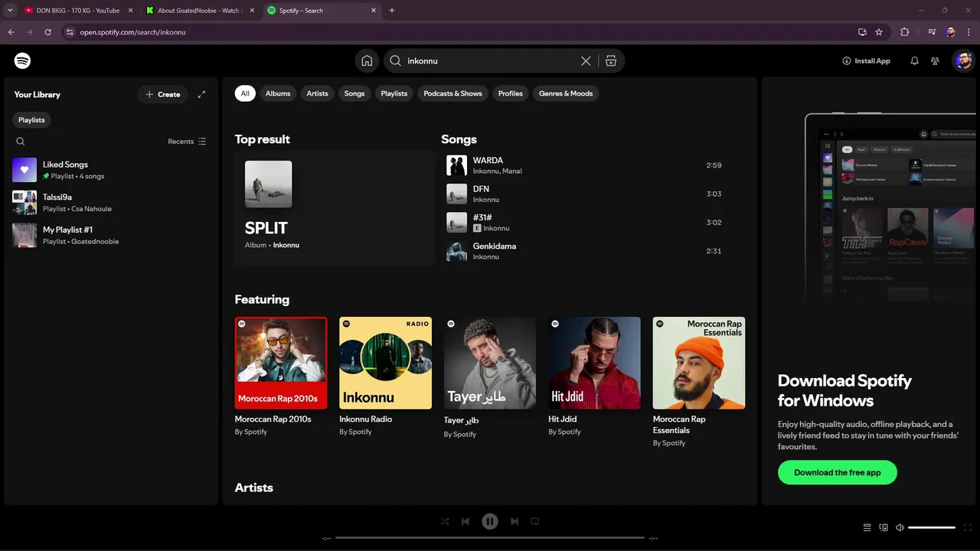
Task: Select the Songs filter tab
Action: point(354,93)
